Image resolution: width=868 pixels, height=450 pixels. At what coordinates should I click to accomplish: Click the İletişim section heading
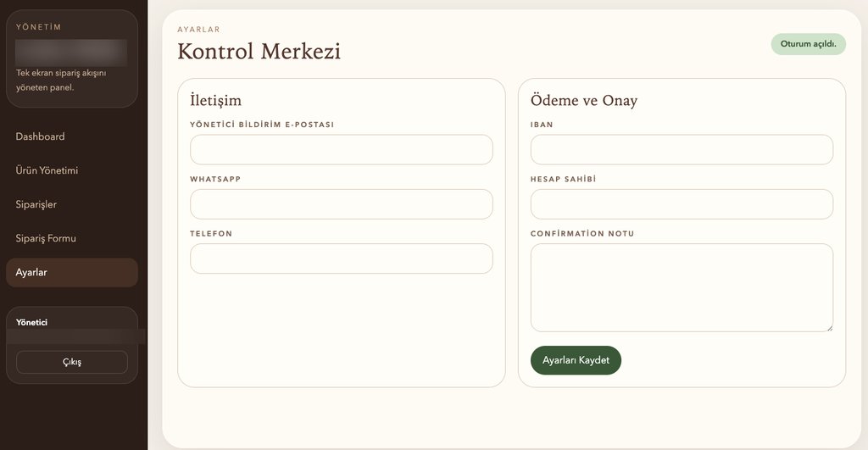click(x=215, y=101)
